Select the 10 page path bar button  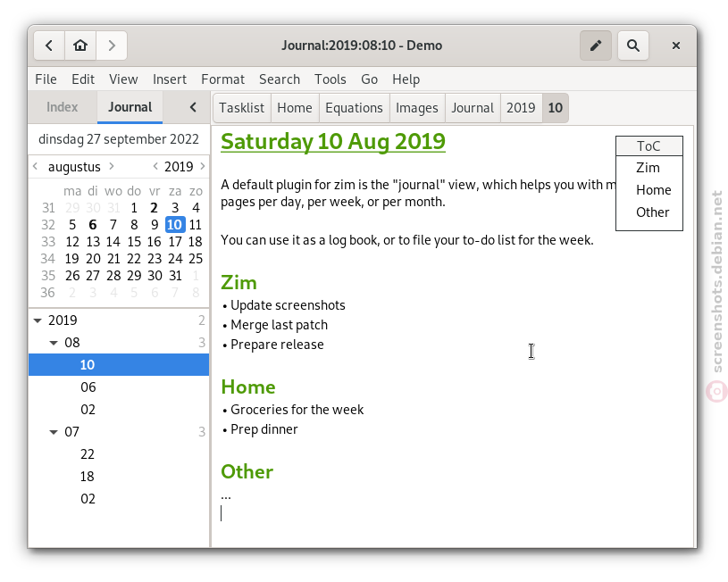[556, 108]
